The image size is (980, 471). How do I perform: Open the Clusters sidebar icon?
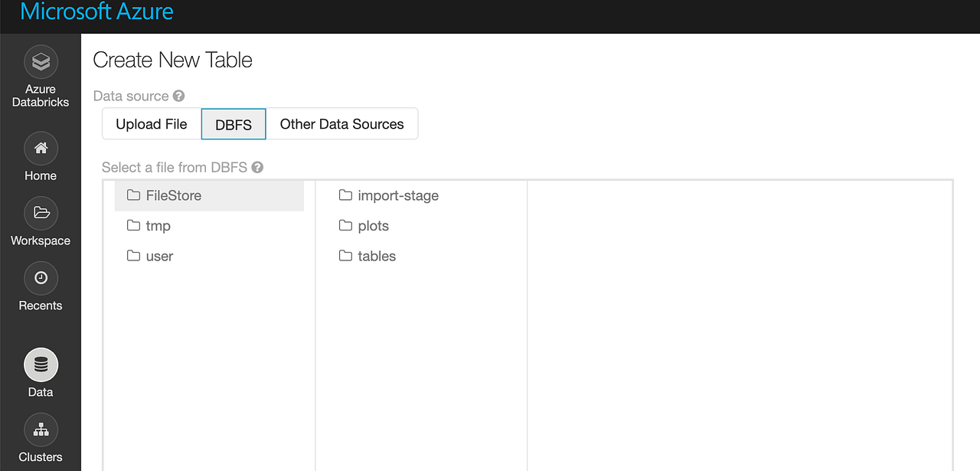point(40,430)
